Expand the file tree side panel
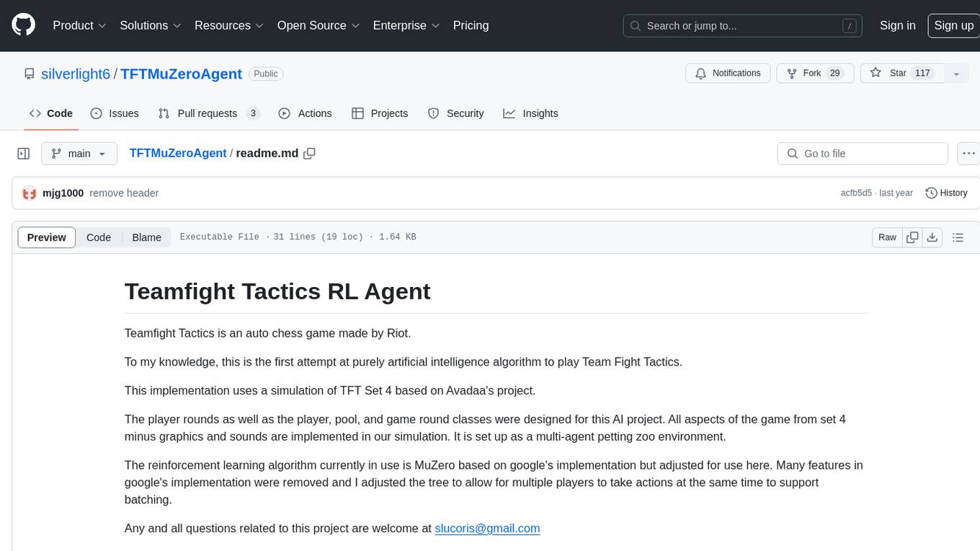Image resolution: width=980 pixels, height=551 pixels. [24, 154]
